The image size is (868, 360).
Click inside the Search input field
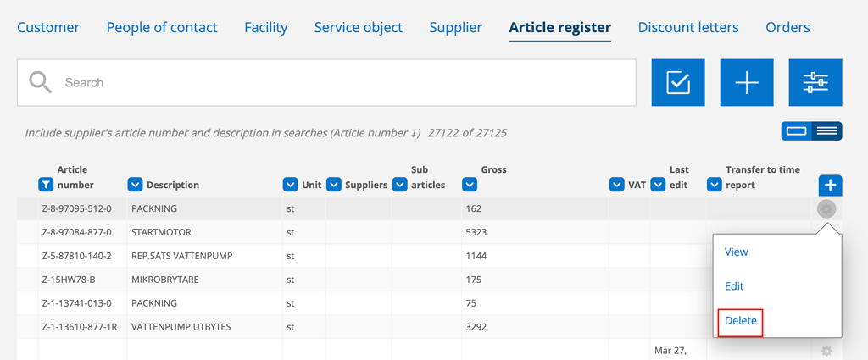pyautogui.click(x=326, y=82)
